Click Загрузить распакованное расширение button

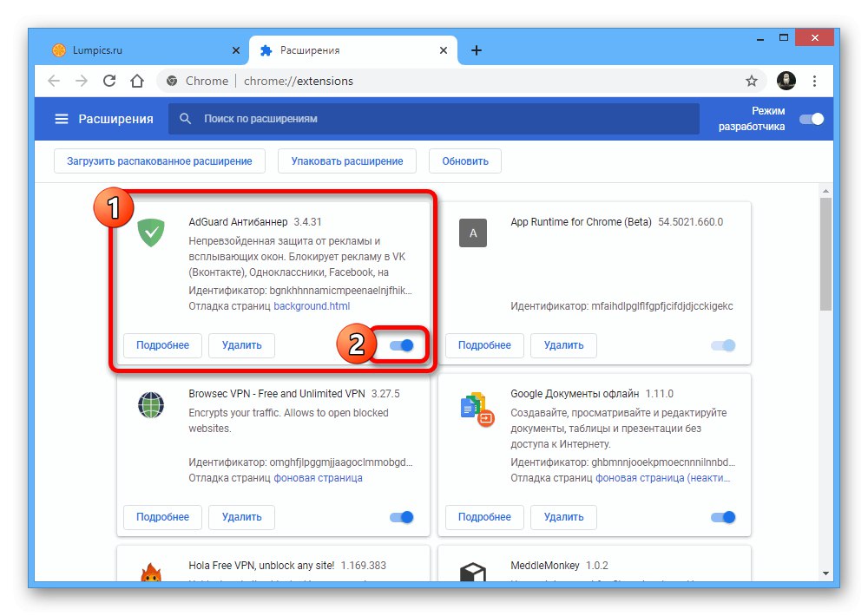click(x=160, y=161)
